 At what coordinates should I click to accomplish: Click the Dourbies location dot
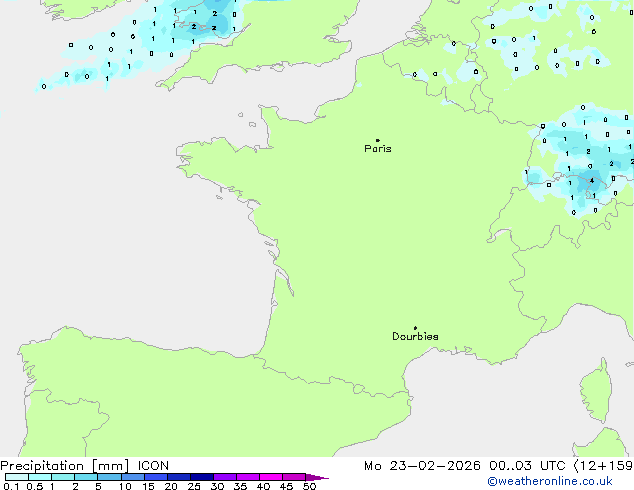pos(415,328)
